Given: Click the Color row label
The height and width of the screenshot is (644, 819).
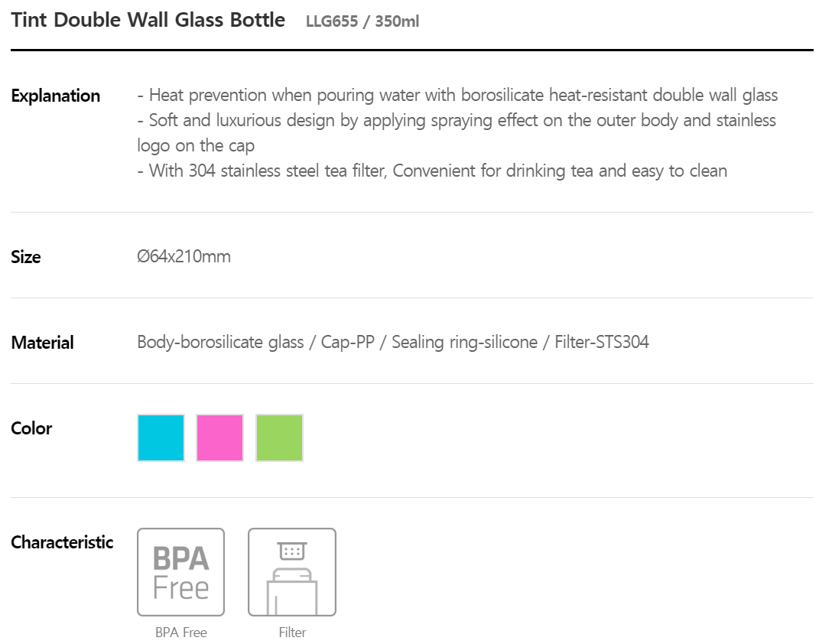Looking at the screenshot, I should pos(31,428).
